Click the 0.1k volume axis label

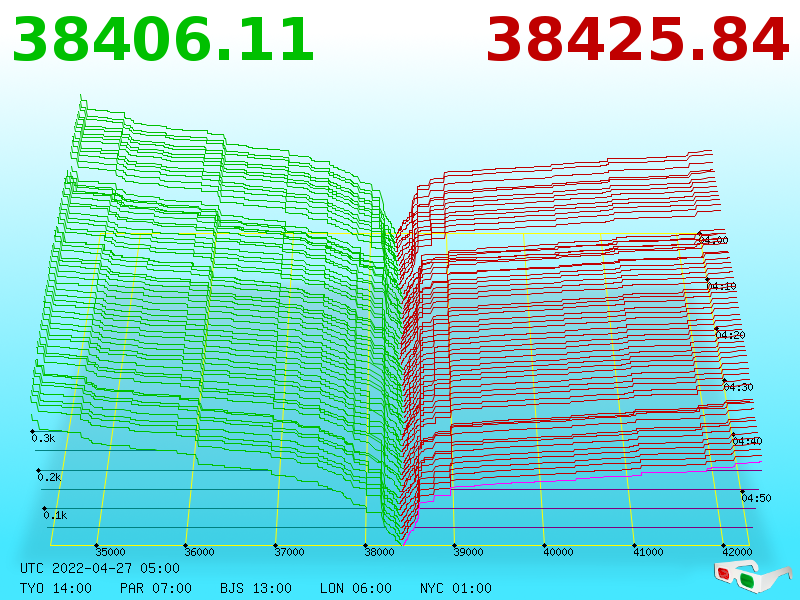pos(56,515)
